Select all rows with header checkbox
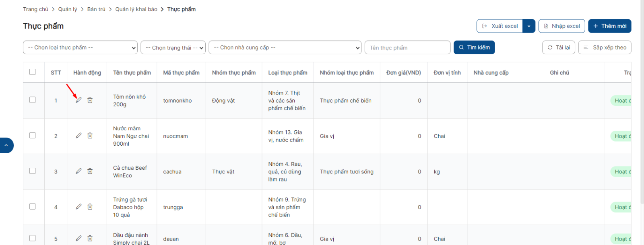Viewport: 644px width, 245px height. pyautogui.click(x=33, y=72)
